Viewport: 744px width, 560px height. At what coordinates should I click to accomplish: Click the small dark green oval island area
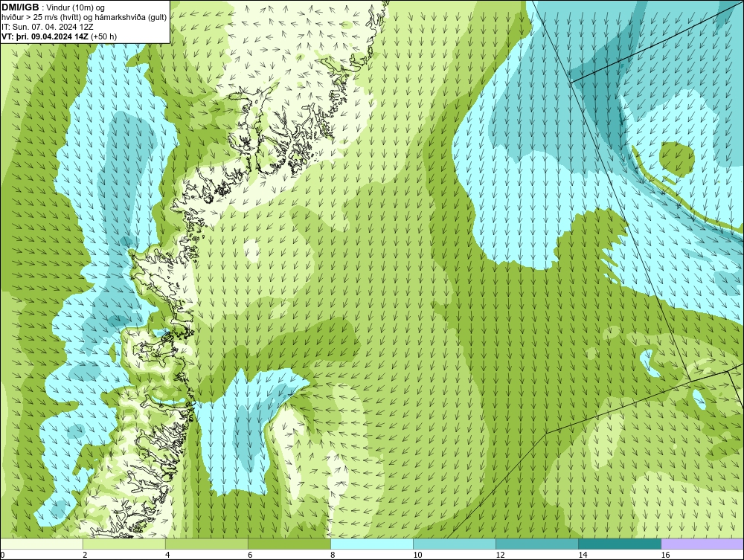pyautogui.click(x=677, y=159)
